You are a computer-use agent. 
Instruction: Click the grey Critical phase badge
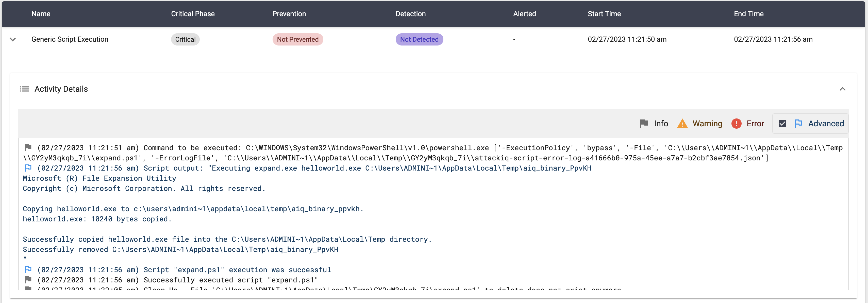[x=185, y=39]
